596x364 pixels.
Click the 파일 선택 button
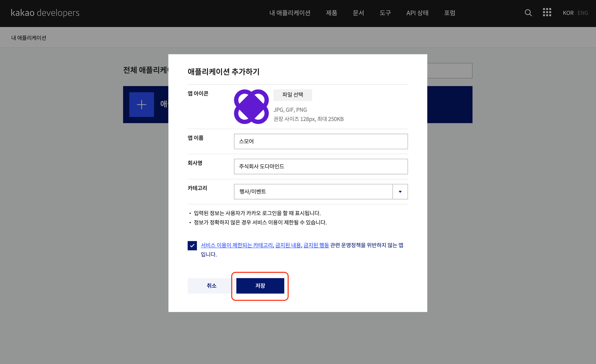point(293,95)
